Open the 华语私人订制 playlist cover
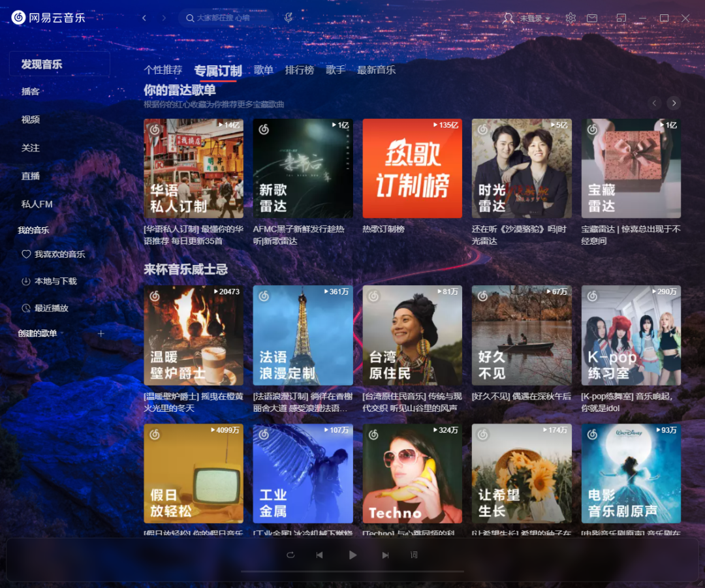The height and width of the screenshot is (588, 705). 193,168
